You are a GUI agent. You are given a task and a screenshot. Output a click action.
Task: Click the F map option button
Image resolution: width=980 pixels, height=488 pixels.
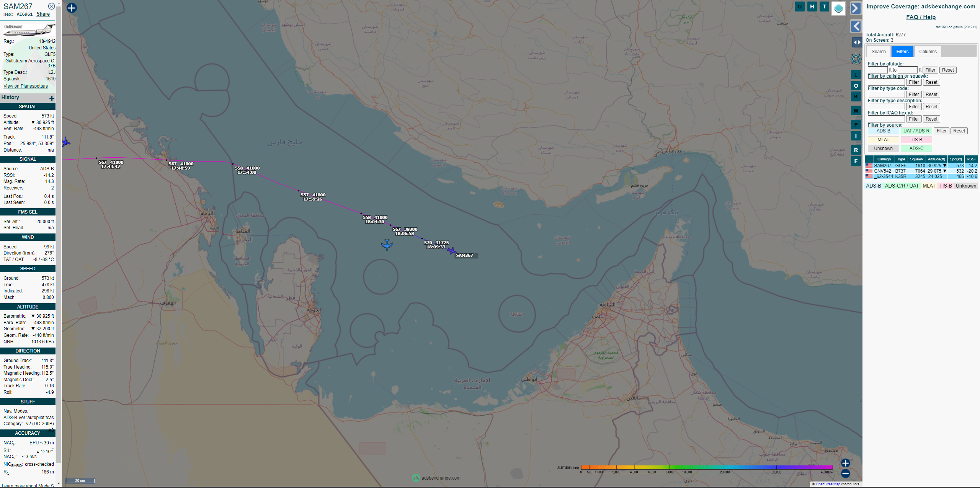click(856, 161)
